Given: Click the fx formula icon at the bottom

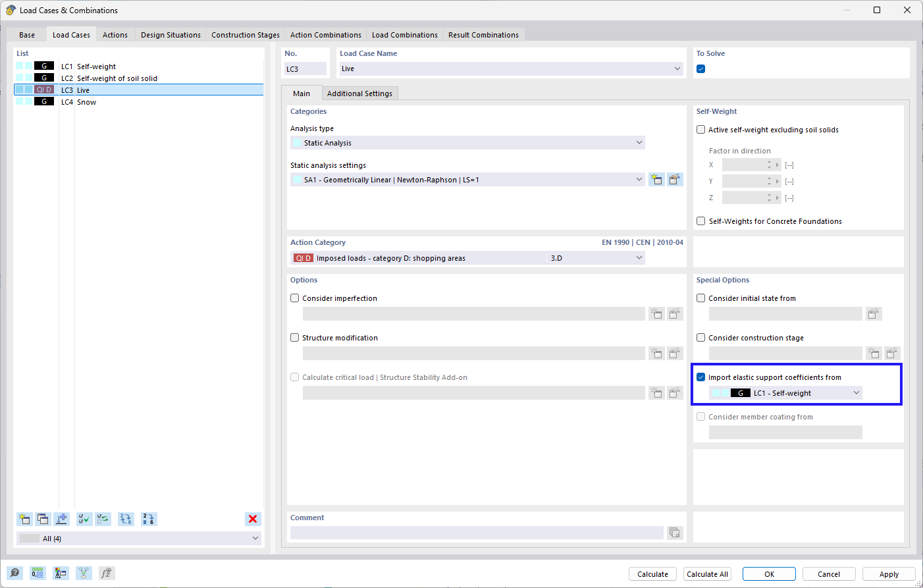Looking at the screenshot, I should click(x=107, y=573).
